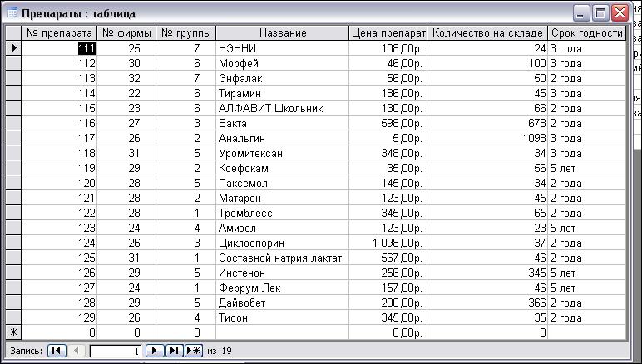This screenshot has height=364, width=642.
Task: Click the cell 'АЛФАВИТ Школьник'
Action: click(283, 108)
